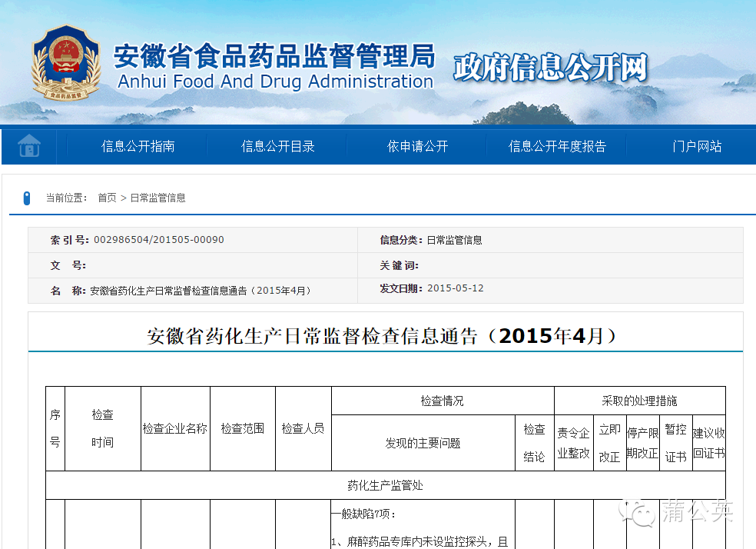Open the 信息公开目录 menu item
This screenshot has width=756, height=549.
[277, 146]
